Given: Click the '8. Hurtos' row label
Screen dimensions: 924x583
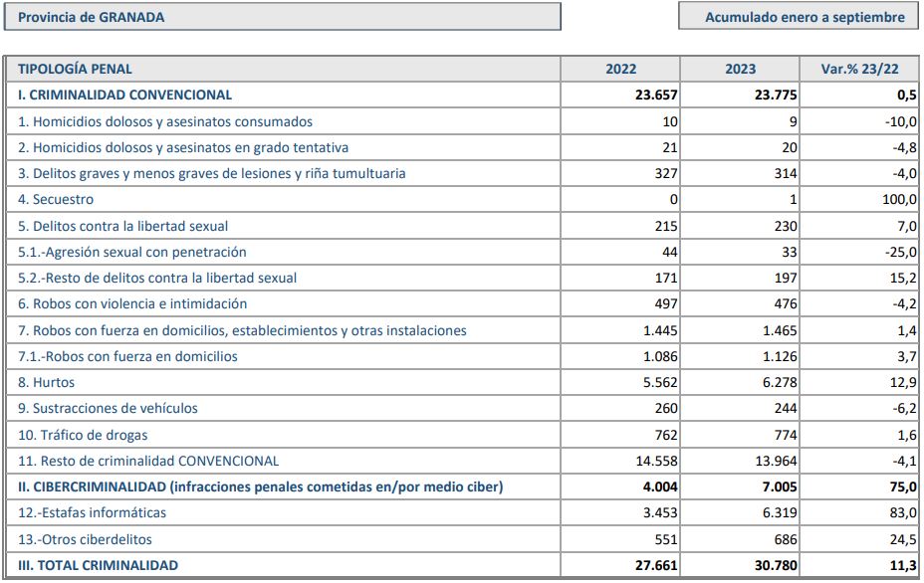Looking at the screenshot, I should click(46, 382).
